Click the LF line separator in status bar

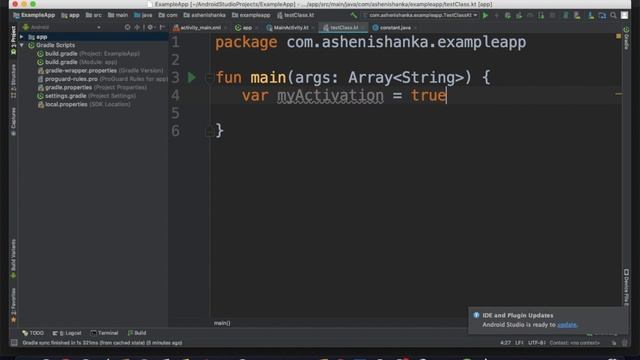pyautogui.click(x=519, y=343)
